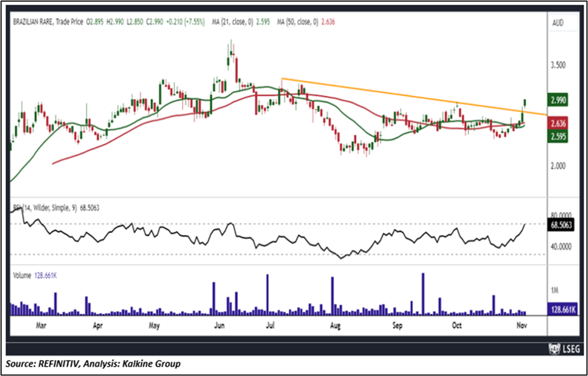The width and height of the screenshot is (588, 376).
Task: Click the Mar label on time axis
Action: point(41,326)
